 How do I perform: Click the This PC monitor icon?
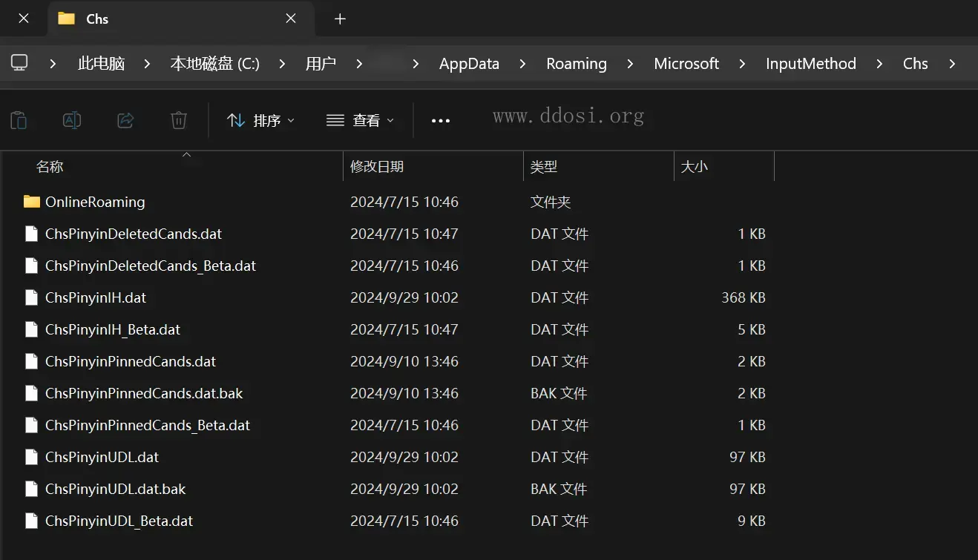pyautogui.click(x=20, y=64)
